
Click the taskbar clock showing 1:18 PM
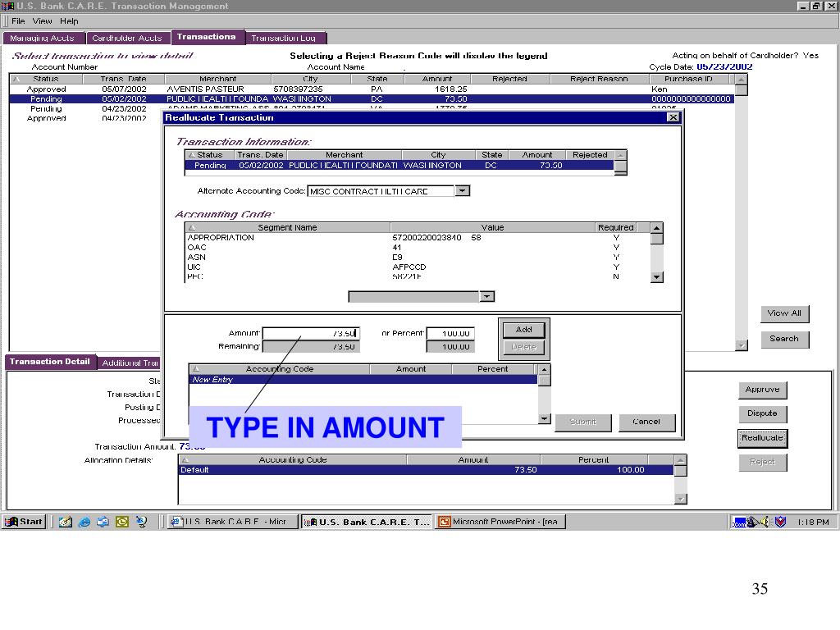point(813,522)
